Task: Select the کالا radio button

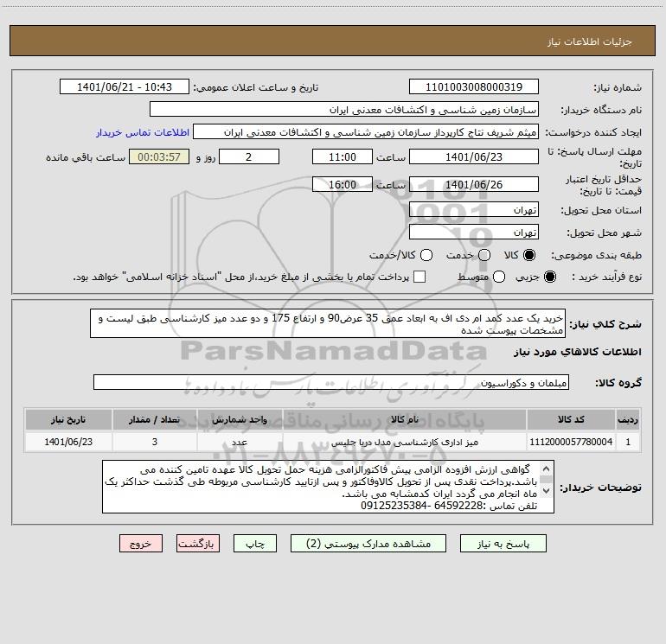Action: click(529, 255)
